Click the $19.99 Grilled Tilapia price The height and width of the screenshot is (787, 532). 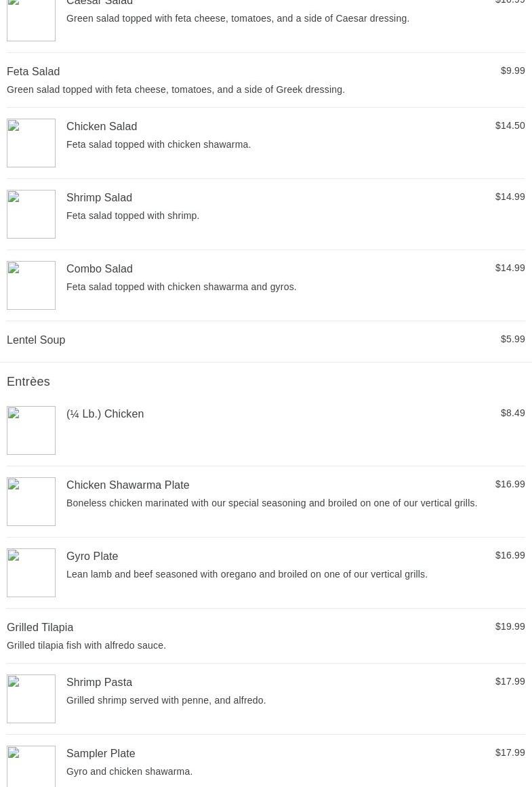(x=510, y=626)
